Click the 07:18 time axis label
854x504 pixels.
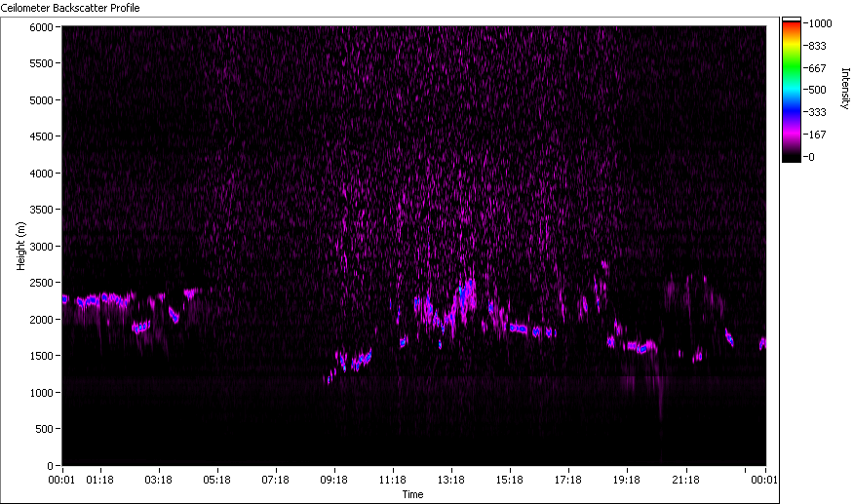[276, 480]
